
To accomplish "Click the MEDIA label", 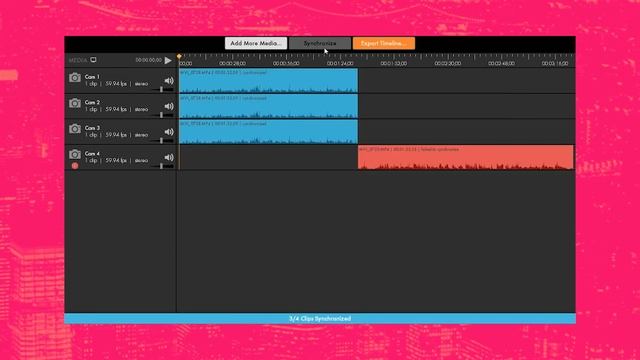I will pos(78,60).
